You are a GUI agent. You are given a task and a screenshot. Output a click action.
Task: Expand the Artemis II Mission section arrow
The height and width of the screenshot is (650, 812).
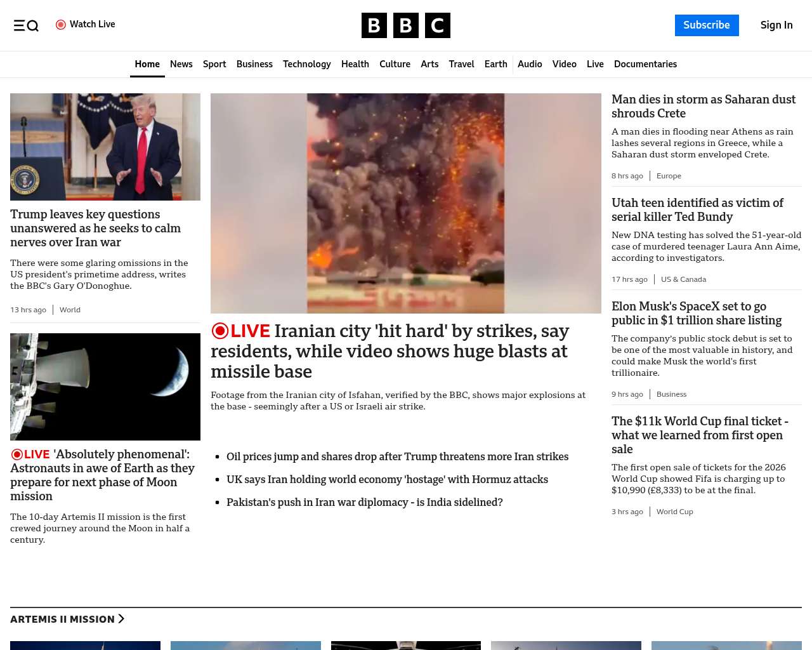121,619
